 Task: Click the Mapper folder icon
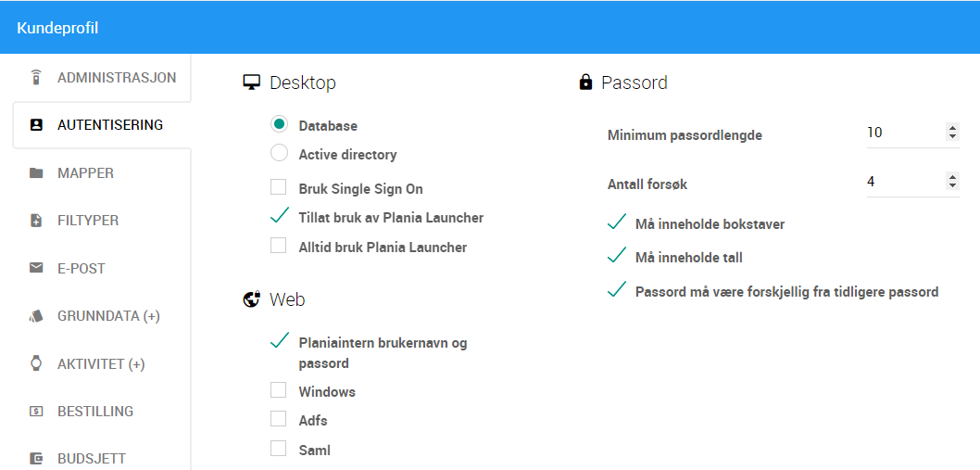(x=36, y=172)
